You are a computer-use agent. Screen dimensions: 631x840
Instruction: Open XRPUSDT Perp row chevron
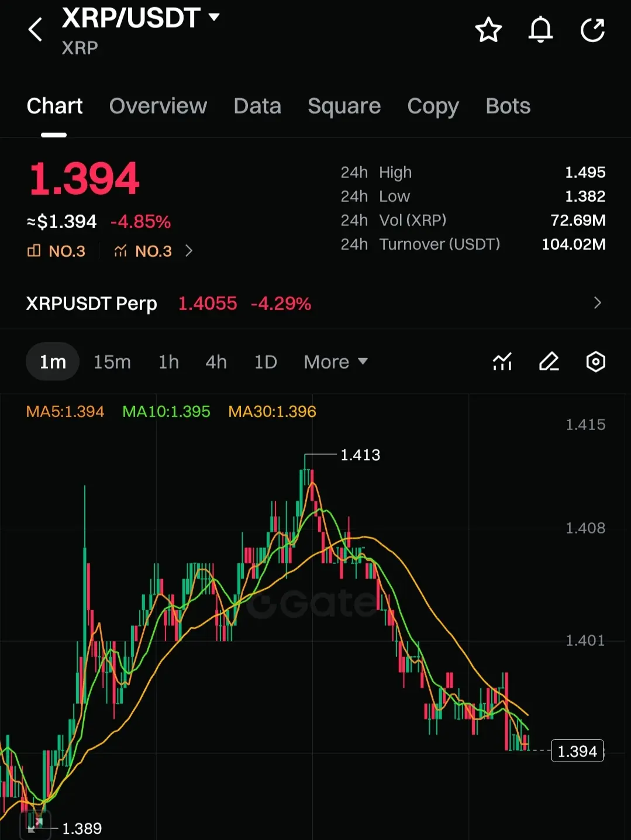(x=597, y=303)
